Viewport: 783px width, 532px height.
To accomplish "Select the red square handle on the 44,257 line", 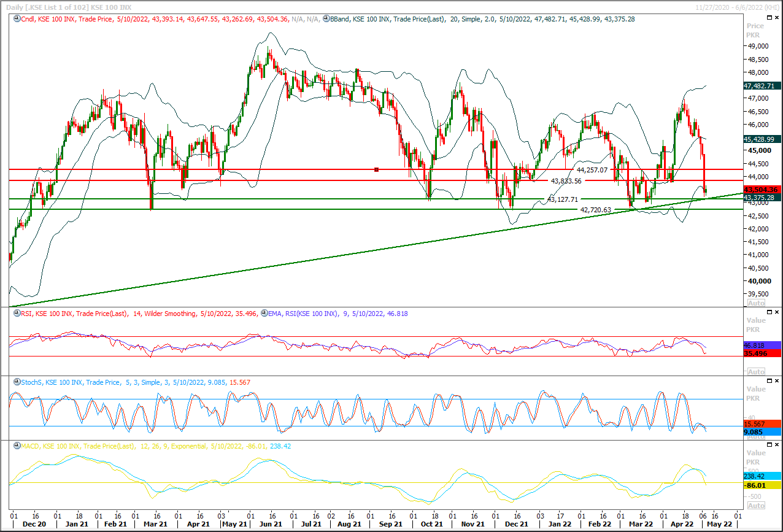I will click(376, 169).
